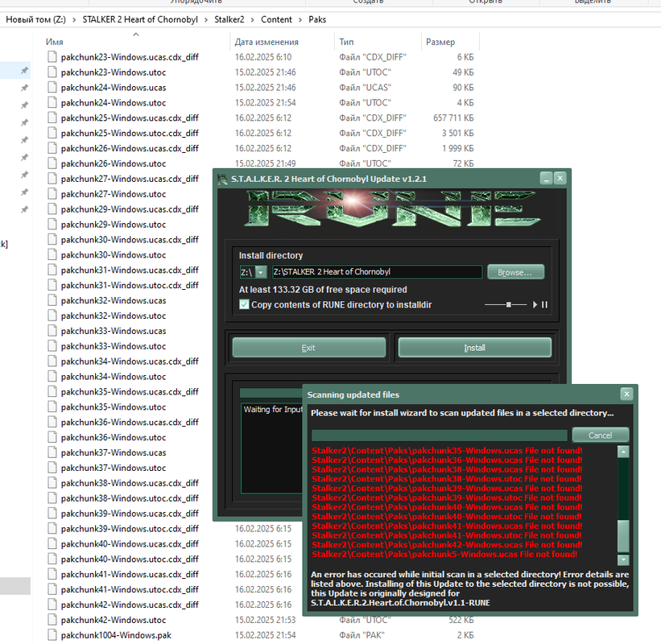Expand breadcrumb chevron after Stalker2
The image size is (661, 644).
253,20
